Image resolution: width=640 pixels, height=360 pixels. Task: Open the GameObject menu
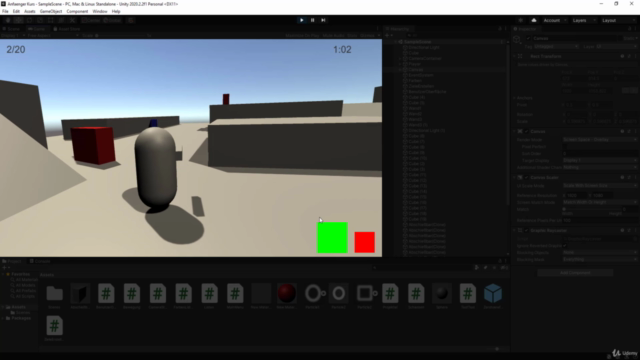pyautogui.click(x=51, y=11)
